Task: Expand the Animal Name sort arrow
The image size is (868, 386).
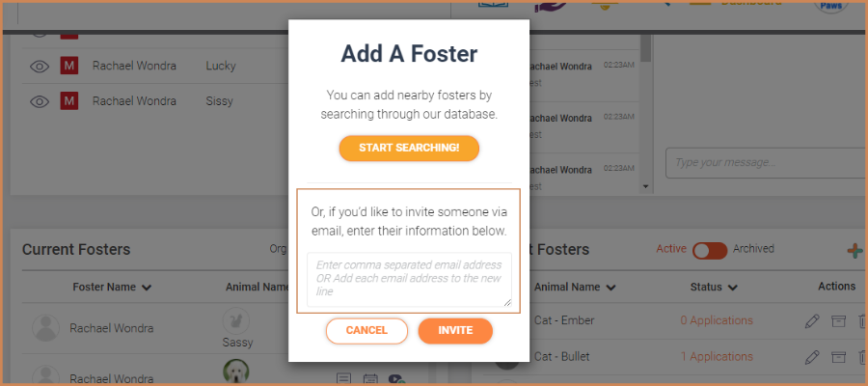Action: coord(611,288)
